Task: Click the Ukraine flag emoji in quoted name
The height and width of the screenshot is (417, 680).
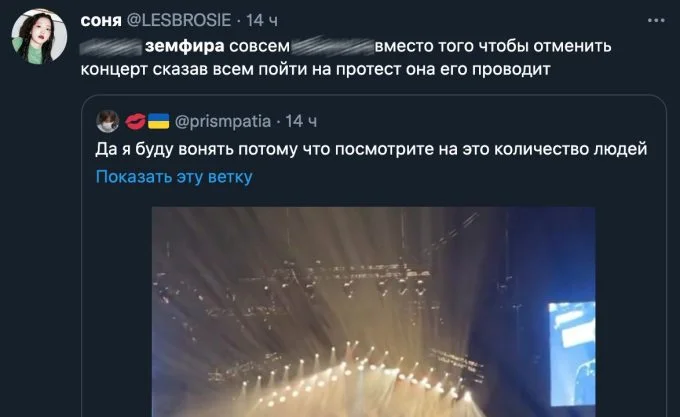Action: click(158, 121)
